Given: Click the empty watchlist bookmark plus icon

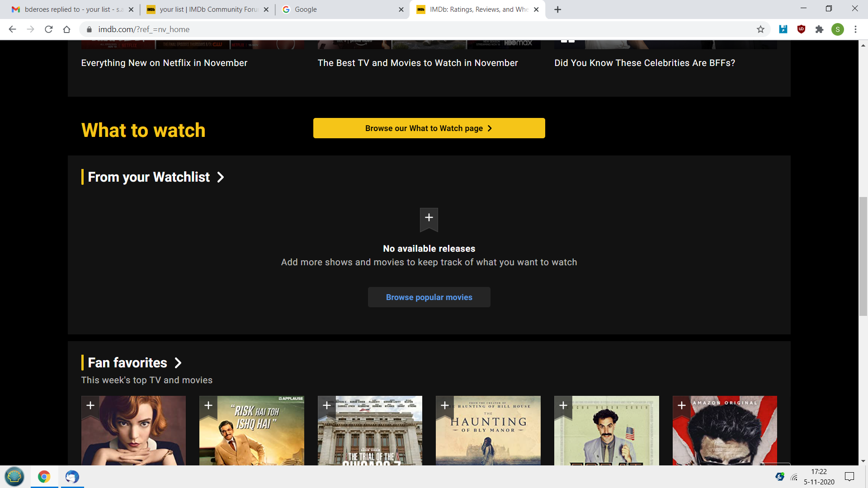Looking at the screenshot, I should click(429, 218).
